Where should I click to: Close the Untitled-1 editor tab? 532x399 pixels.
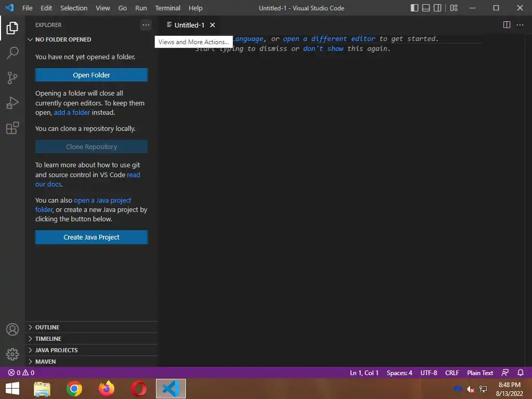click(x=212, y=25)
